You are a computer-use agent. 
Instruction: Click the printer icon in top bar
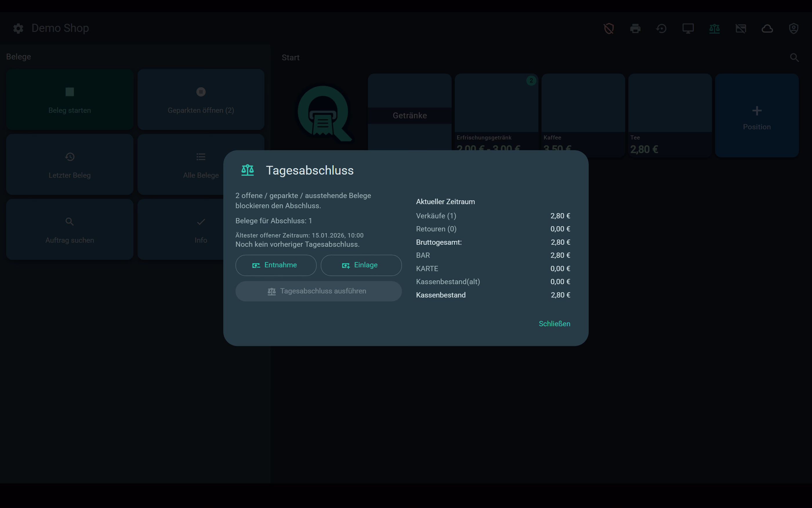click(x=635, y=28)
